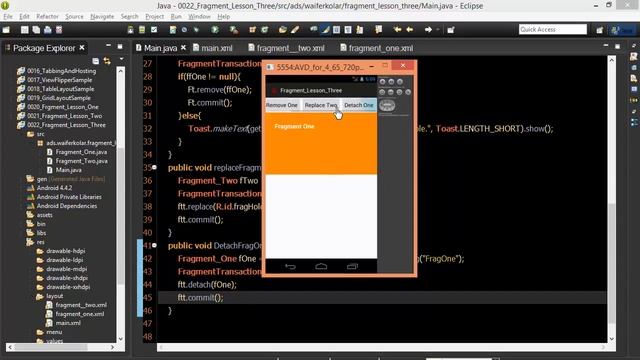Click the Package Explorer horizontal scrollbar

click(61, 347)
